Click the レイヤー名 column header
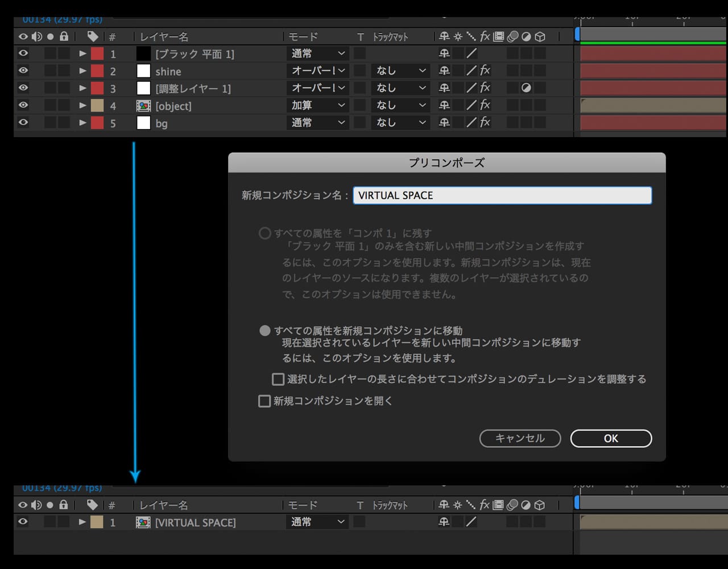 tap(164, 37)
